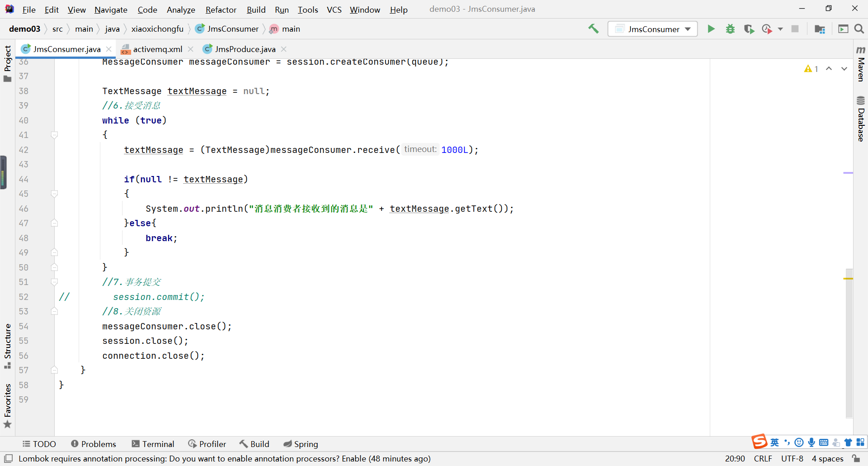Viewport: 868px width, 466px height.
Task: Open Project Structure icon
Action: pos(820,29)
